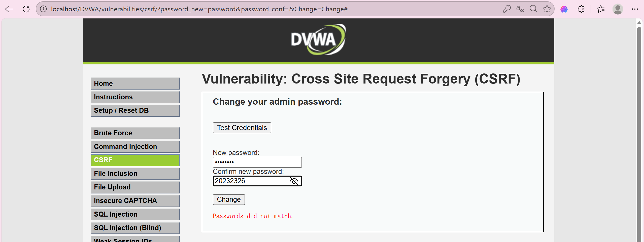The height and width of the screenshot is (242, 644).
Task: Open the user profile avatar
Action: [618, 9]
